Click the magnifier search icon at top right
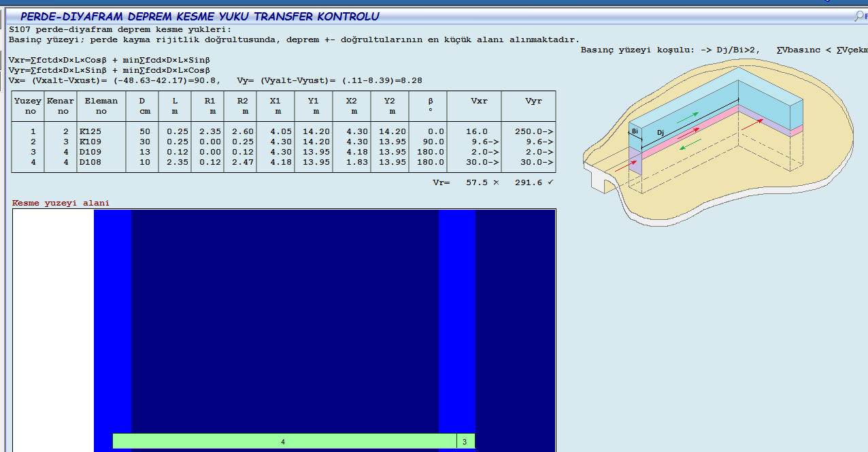 (x=860, y=16)
